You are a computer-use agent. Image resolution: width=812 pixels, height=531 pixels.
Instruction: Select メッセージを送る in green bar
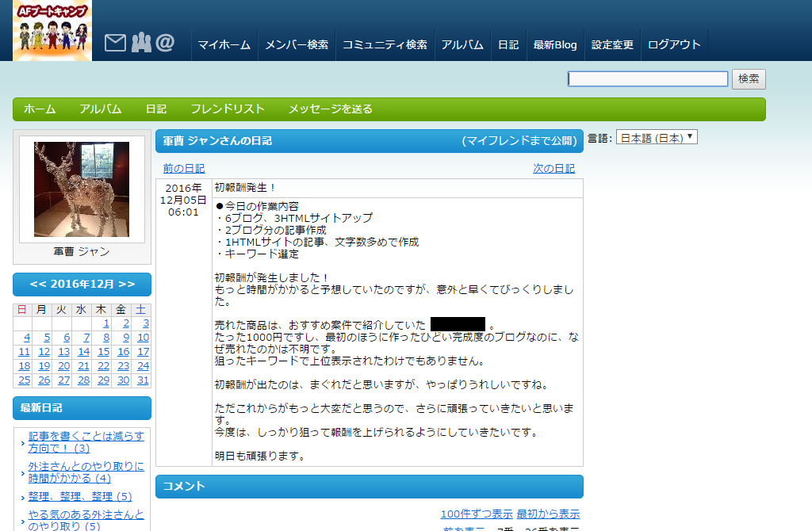330,109
